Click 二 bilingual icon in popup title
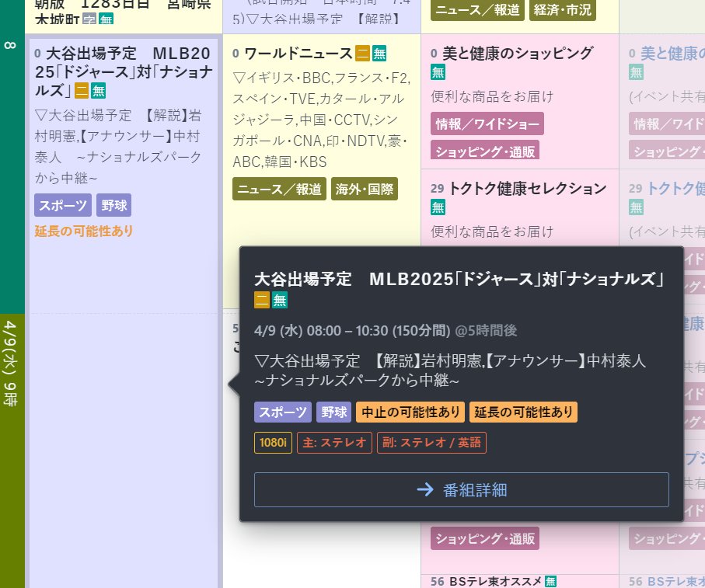The height and width of the screenshot is (588, 705). point(262,300)
